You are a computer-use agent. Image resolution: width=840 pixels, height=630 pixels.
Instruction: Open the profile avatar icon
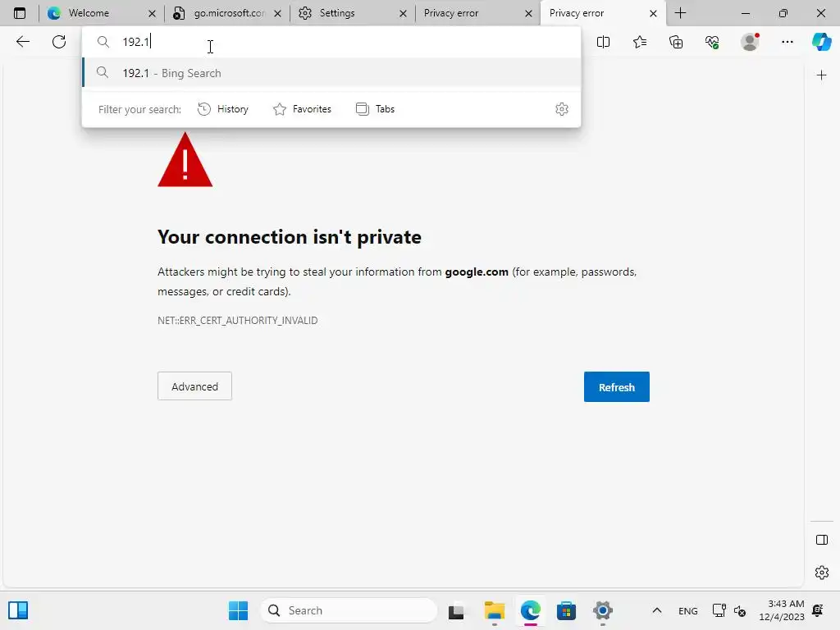[749, 42]
